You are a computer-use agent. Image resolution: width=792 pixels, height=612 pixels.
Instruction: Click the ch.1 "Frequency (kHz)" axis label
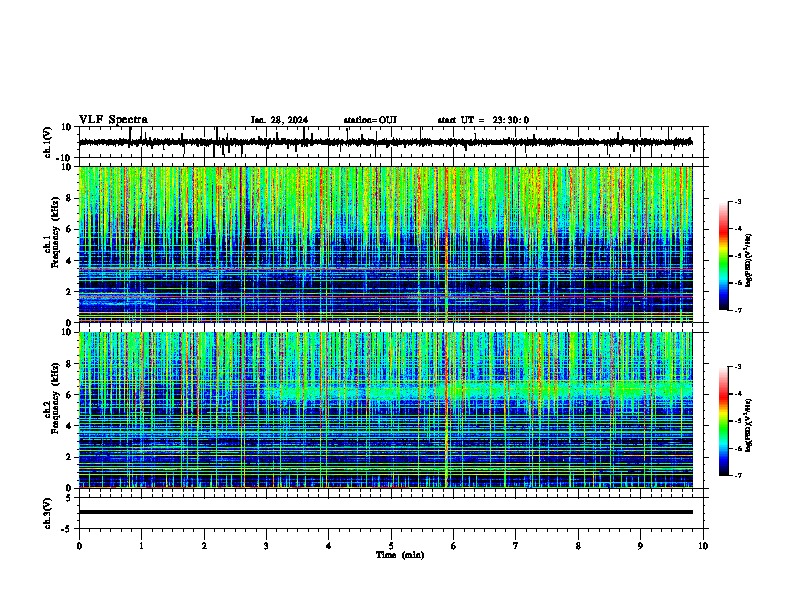click(54, 233)
